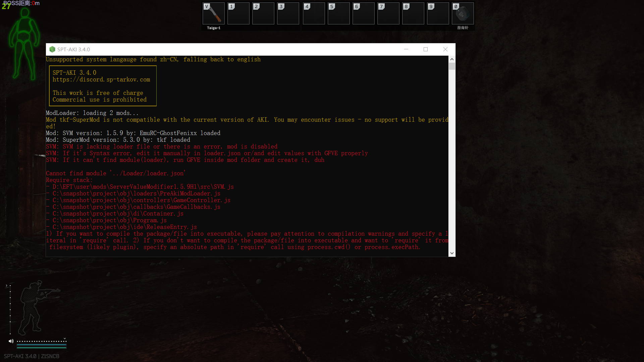Viewport: 644px width, 362px height.
Task: Maximize the SPT-AKI console window
Action: coord(426,49)
